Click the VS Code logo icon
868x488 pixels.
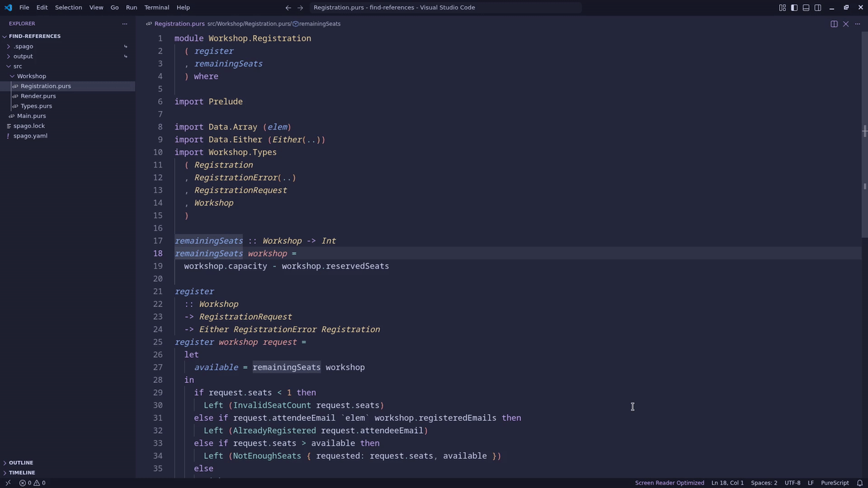[8, 7]
